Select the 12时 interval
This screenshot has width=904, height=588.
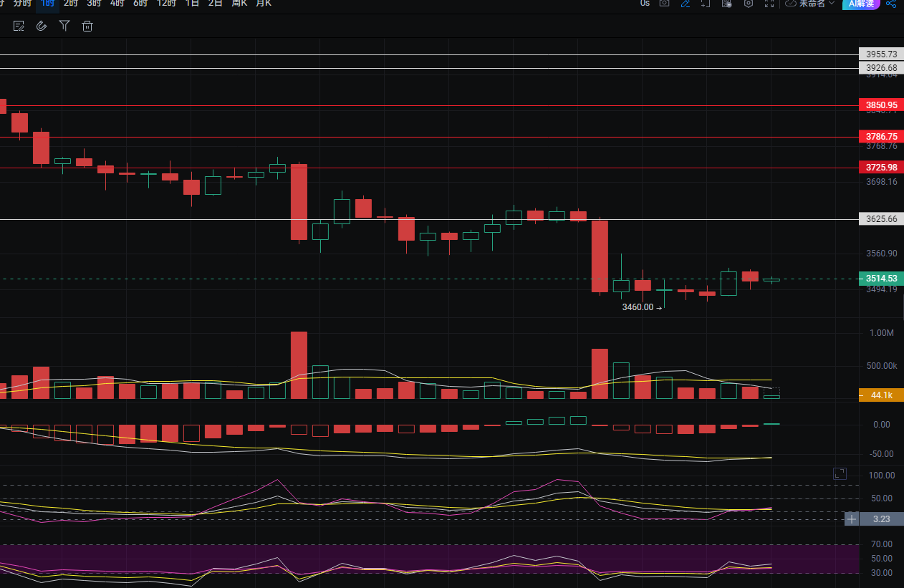[166, 4]
